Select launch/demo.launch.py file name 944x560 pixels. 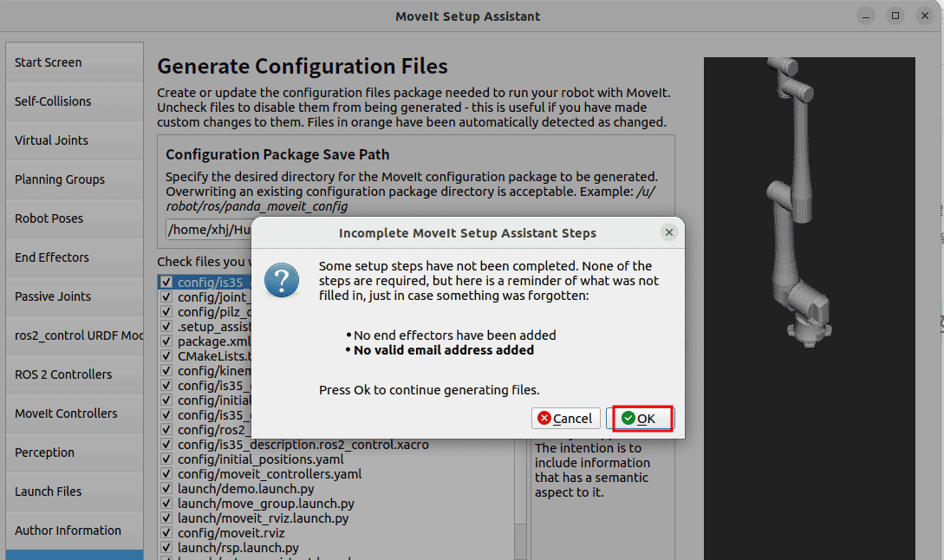coord(245,489)
